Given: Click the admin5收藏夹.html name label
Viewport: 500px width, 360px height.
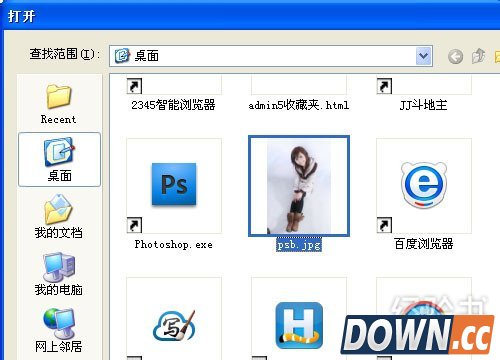Looking at the screenshot, I should (299, 105).
